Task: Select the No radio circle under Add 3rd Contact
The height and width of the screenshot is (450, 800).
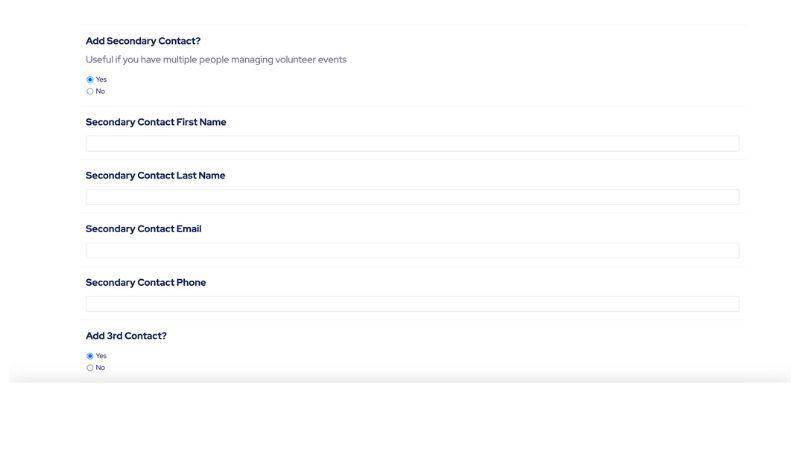Action: (x=90, y=368)
